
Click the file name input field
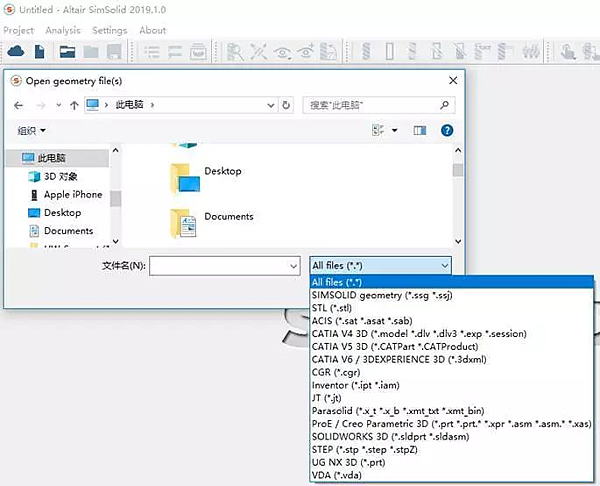pos(219,266)
